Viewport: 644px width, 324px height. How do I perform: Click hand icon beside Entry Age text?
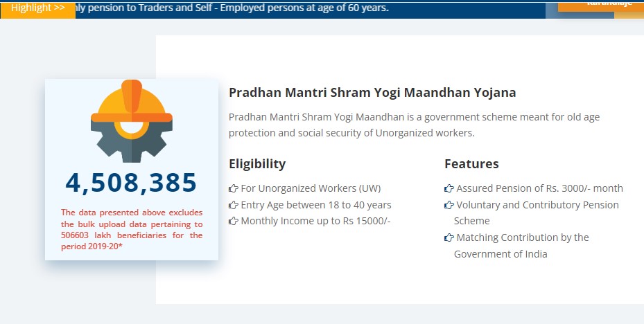[234, 205]
